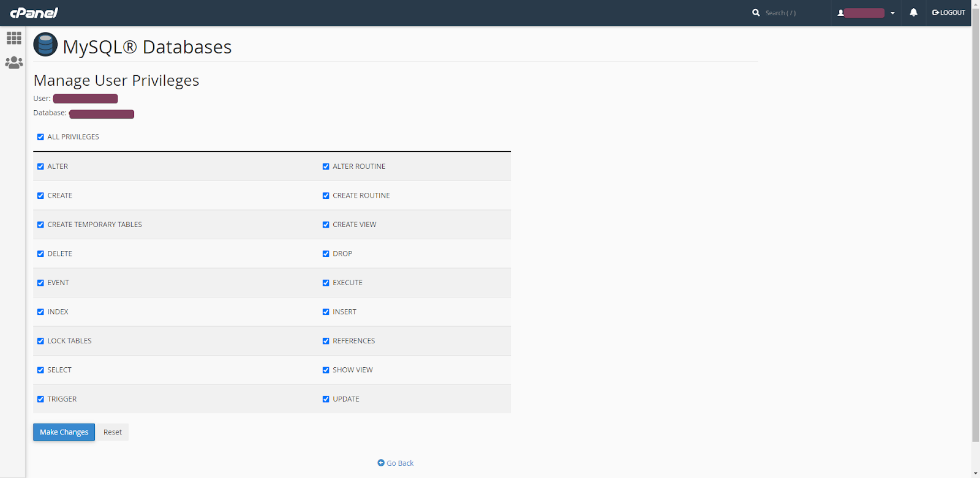Toggle the CREATE ROUTINE checkbox
The image size is (980, 478).
[326, 196]
